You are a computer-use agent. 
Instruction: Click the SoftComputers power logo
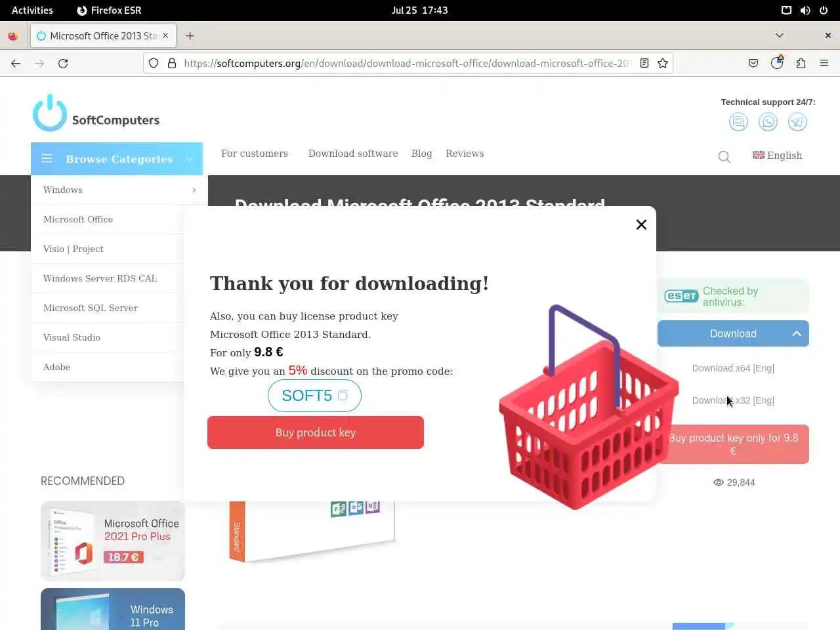tap(50, 113)
